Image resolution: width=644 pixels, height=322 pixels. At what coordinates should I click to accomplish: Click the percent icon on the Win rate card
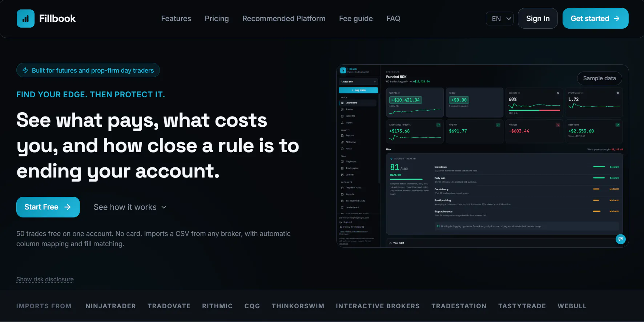[558, 93]
